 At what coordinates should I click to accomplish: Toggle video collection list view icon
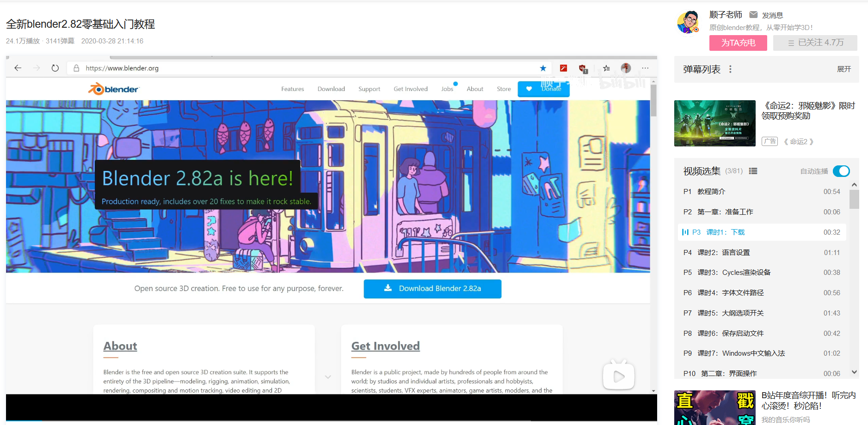[x=753, y=171]
